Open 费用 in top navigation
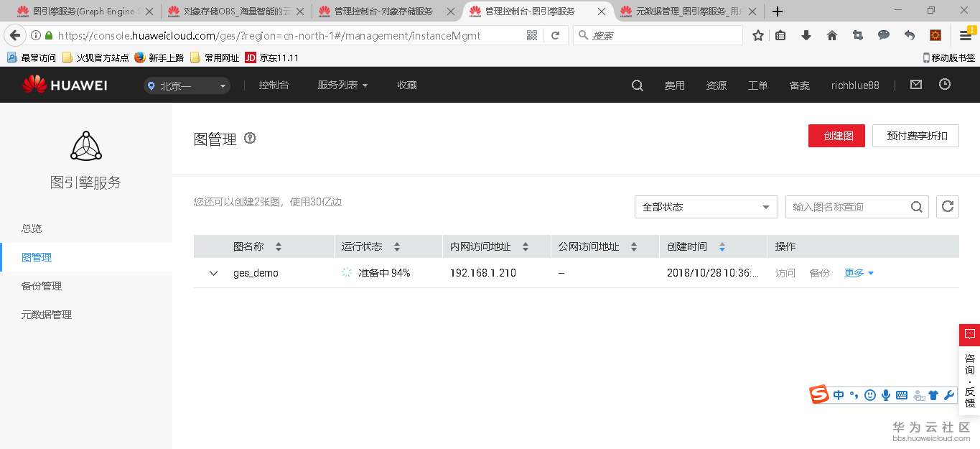 (674, 85)
